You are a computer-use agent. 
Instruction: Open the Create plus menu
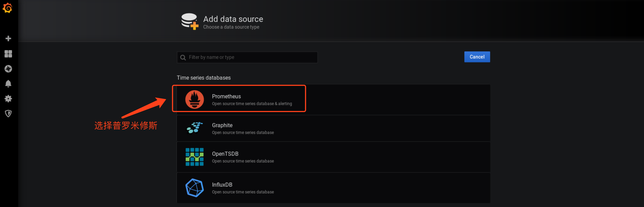tap(8, 38)
